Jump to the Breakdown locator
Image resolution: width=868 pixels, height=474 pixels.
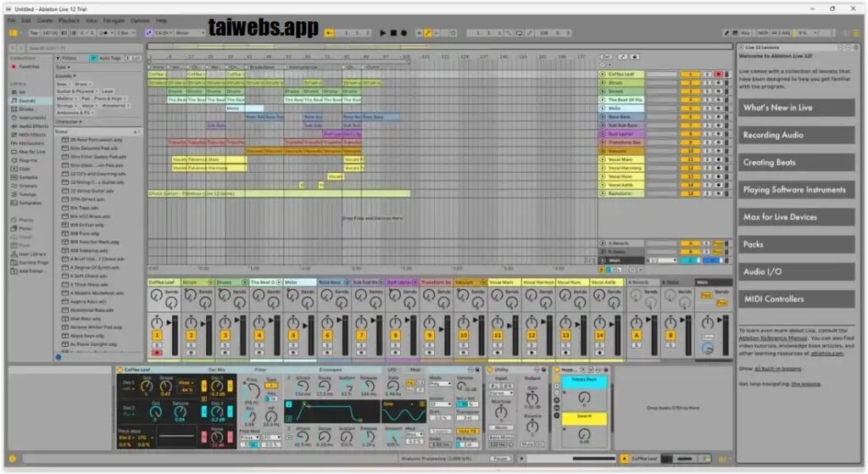point(261,67)
